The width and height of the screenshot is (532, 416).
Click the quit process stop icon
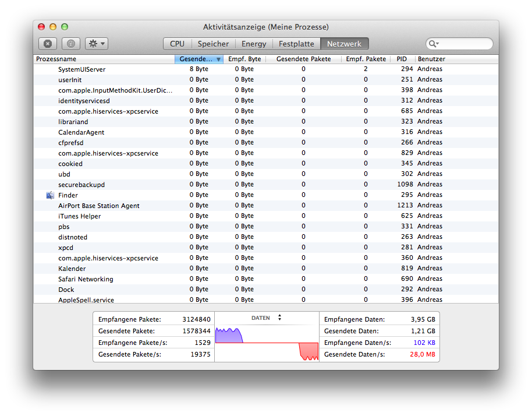click(48, 44)
